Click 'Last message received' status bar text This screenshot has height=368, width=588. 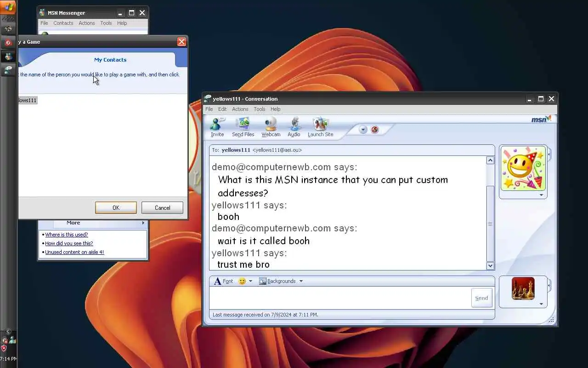pyautogui.click(x=266, y=315)
